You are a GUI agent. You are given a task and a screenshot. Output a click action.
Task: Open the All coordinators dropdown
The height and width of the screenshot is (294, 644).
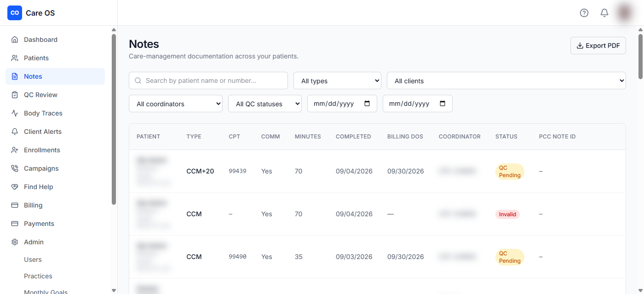[176, 104]
